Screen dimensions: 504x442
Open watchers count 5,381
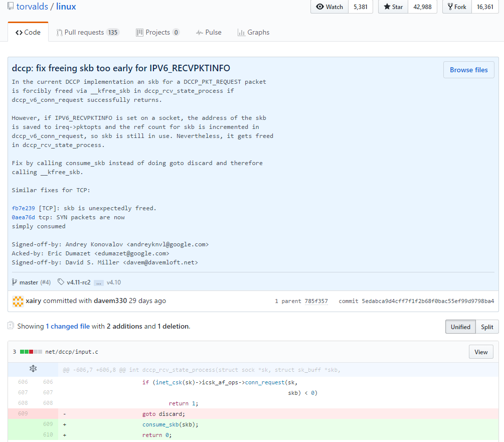[x=360, y=7]
